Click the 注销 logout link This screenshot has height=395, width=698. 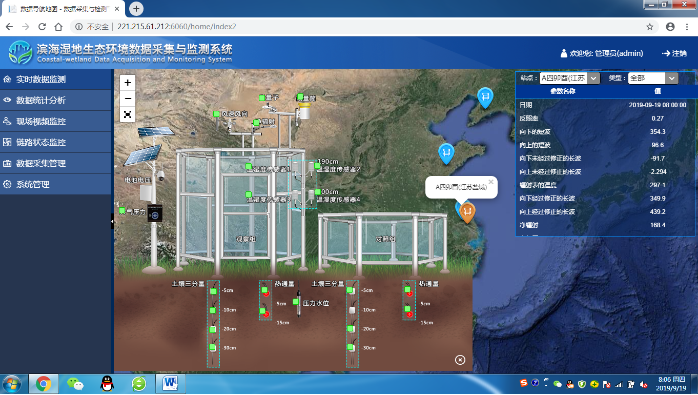pyautogui.click(x=674, y=53)
